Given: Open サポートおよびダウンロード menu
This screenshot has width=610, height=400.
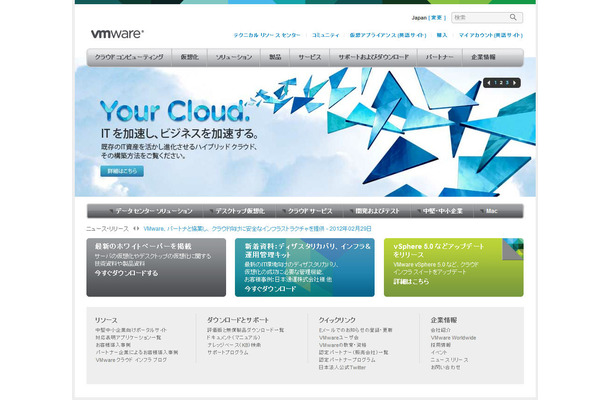Looking at the screenshot, I should click(373, 57).
